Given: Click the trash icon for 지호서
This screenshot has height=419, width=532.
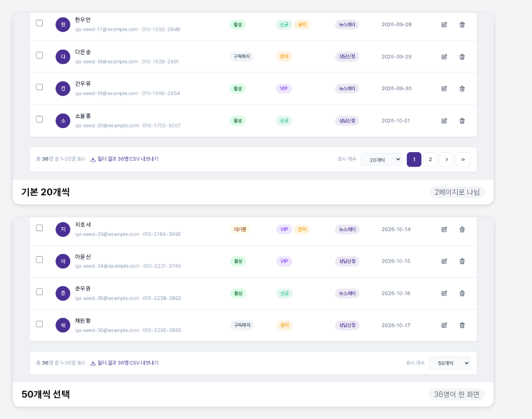Looking at the screenshot, I should pos(462,230).
